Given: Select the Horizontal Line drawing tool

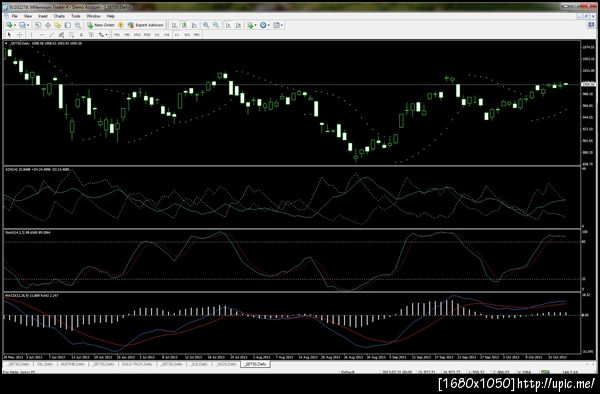Looking at the screenshot, I should (x=41, y=34).
